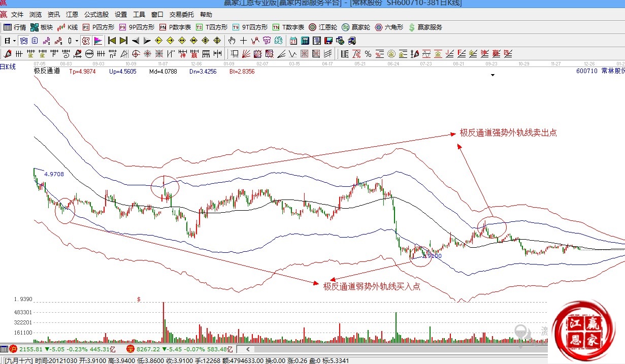This screenshot has width=625, height=364.
Task: Open the 交易委托 menu
Action: pos(181,15)
